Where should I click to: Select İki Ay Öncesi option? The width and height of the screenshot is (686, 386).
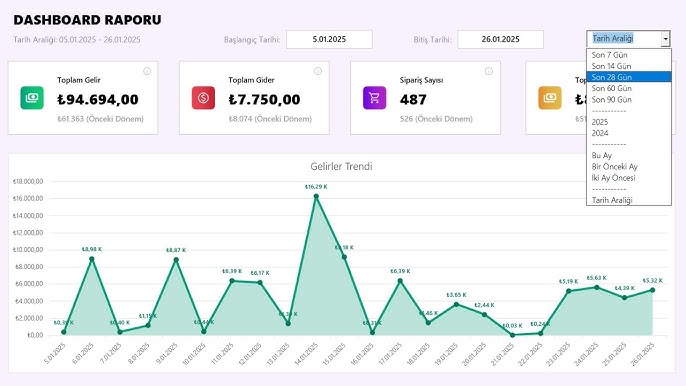coord(629,178)
